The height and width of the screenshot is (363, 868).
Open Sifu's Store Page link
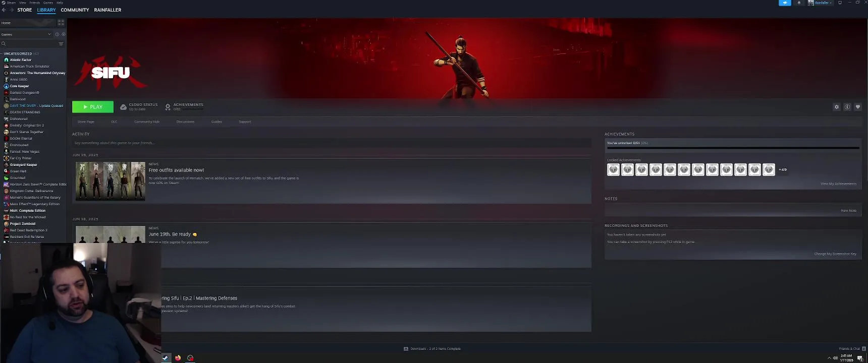pos(86,122)
